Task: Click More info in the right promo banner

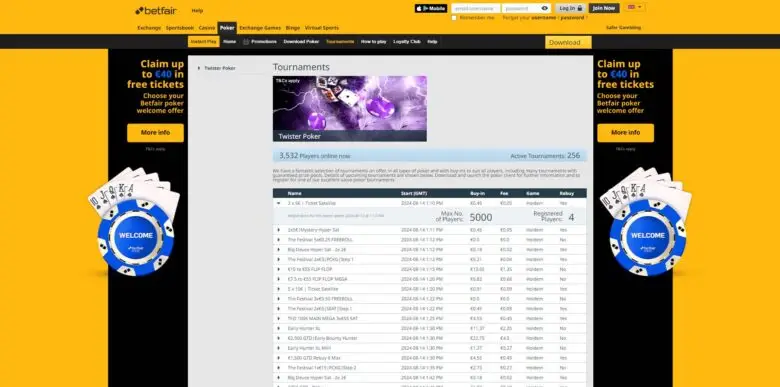Action: point(625,133)
